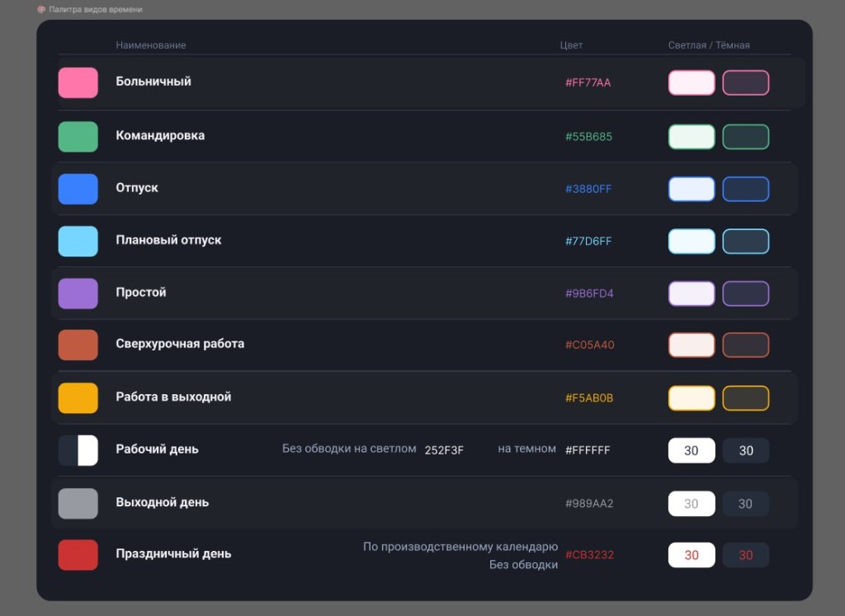This screenshot has width=845, height=616.
Task: Select the Плановый отпуск light theme swatch
Action: 692,242
